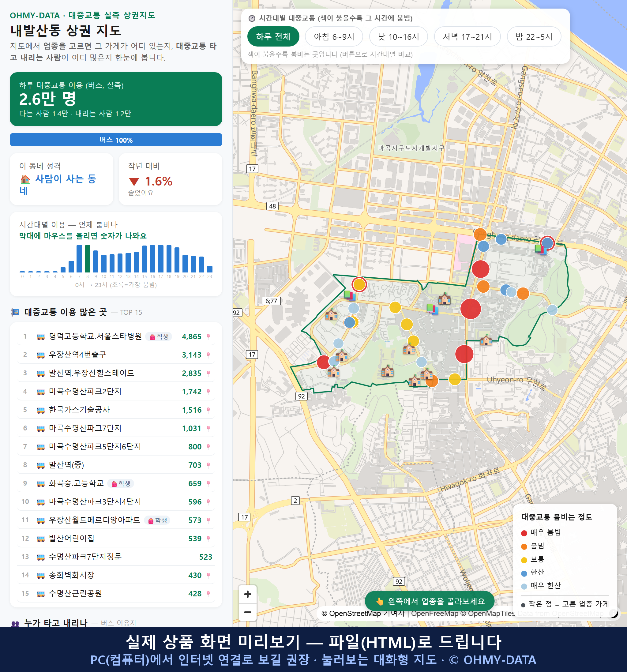Click the blue 한산 legend dot
Viewport: 627px width, 672px height.
pyautogui.click(x=524, y=573)
